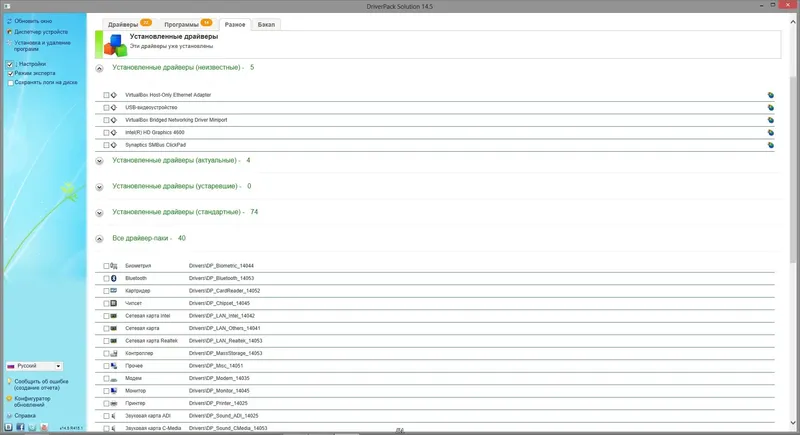The width and height of the screenshot is (800, 435).
Task: Click Drivers\DP_Sound_ADI_14025 path text
Action: point(223,416)
